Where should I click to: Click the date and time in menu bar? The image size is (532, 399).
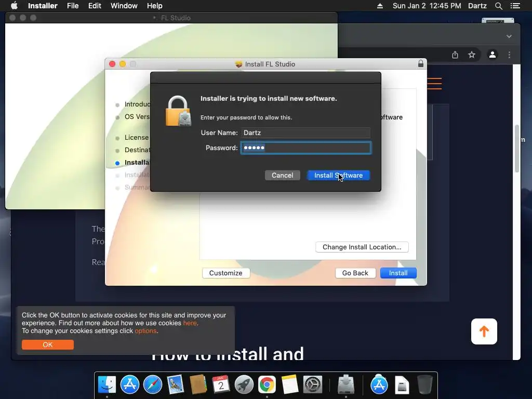point(427,6)
